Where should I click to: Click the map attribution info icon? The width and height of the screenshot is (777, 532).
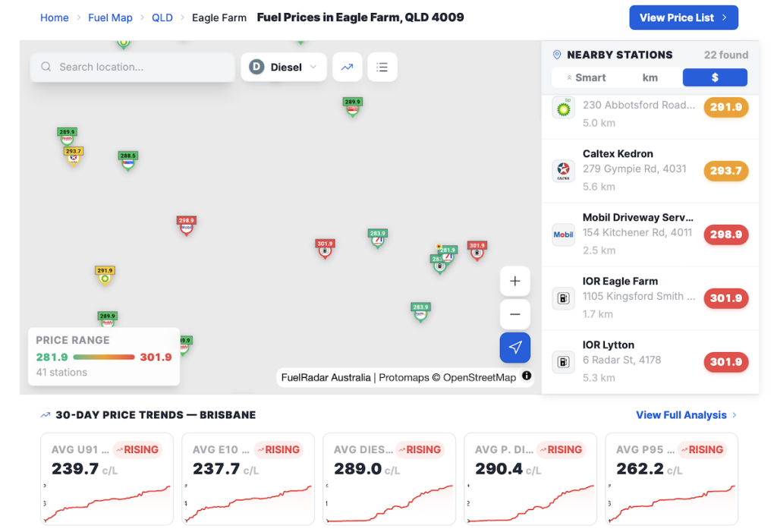point(527,376)
